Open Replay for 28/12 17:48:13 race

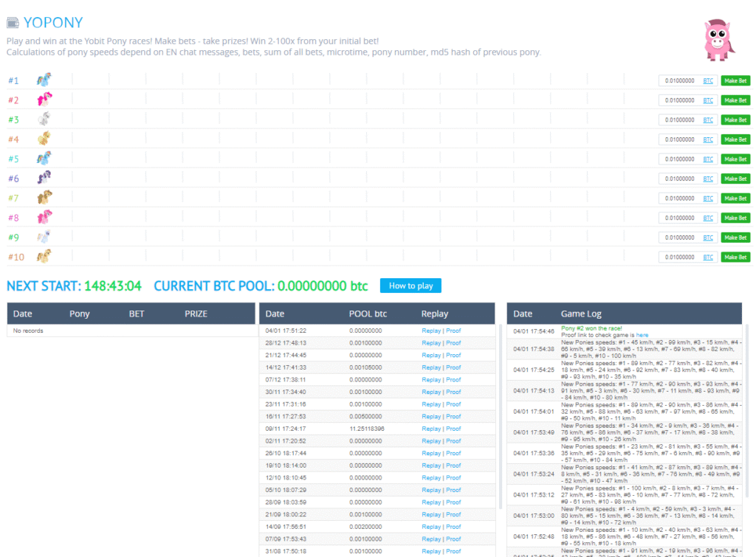coord(431,343)
